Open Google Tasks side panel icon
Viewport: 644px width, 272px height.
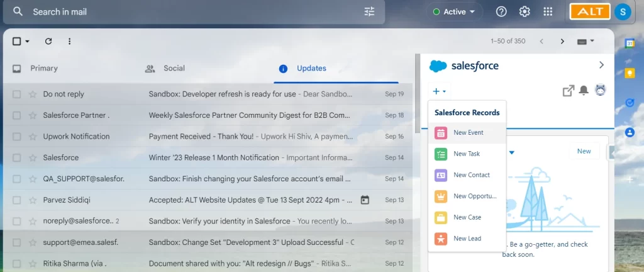point(630,103)
